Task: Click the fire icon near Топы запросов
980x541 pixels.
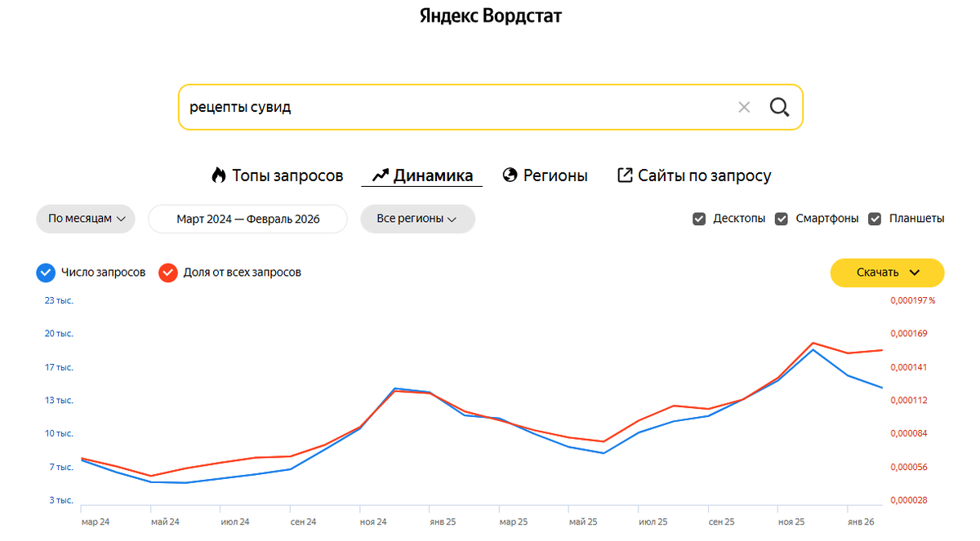Action: point(217,175)
